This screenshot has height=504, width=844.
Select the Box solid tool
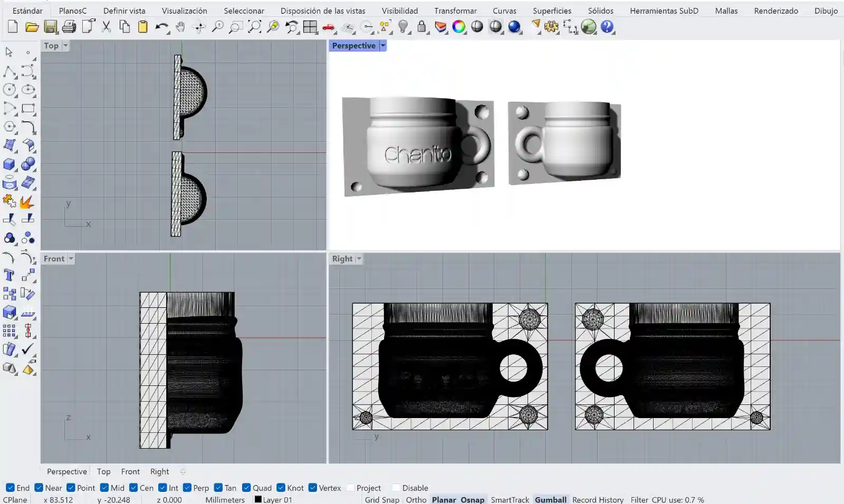(x=9, y=164)
